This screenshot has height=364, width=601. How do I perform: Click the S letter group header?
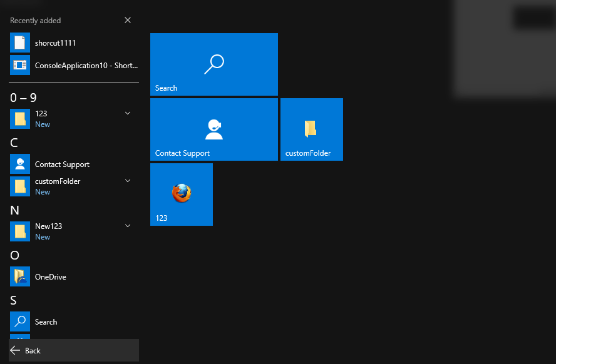pos(13,300)
